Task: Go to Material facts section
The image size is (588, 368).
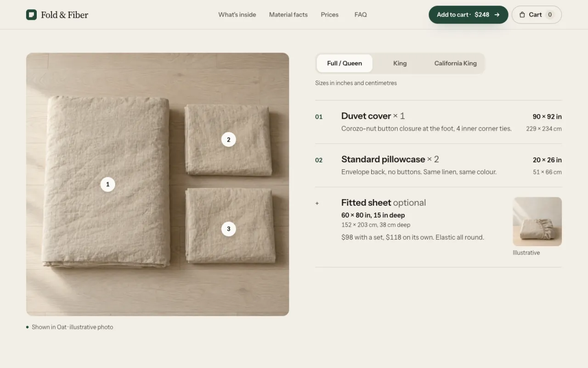Action: [x=288, y=15]
